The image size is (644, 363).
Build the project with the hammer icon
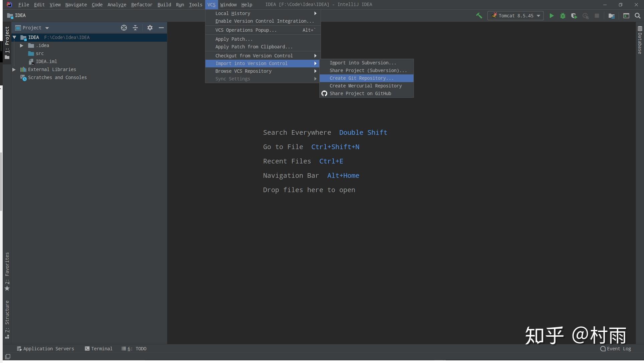click(x=479, y=16)
